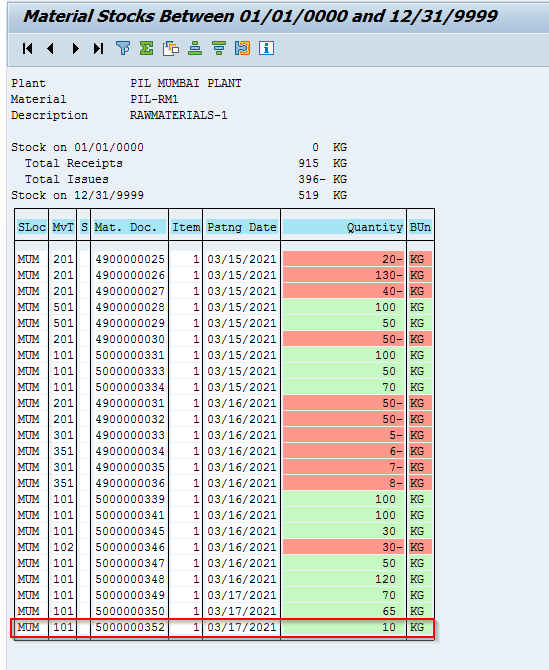
Task: Select the Quantity column header
Action: click(x=343, y=227)
